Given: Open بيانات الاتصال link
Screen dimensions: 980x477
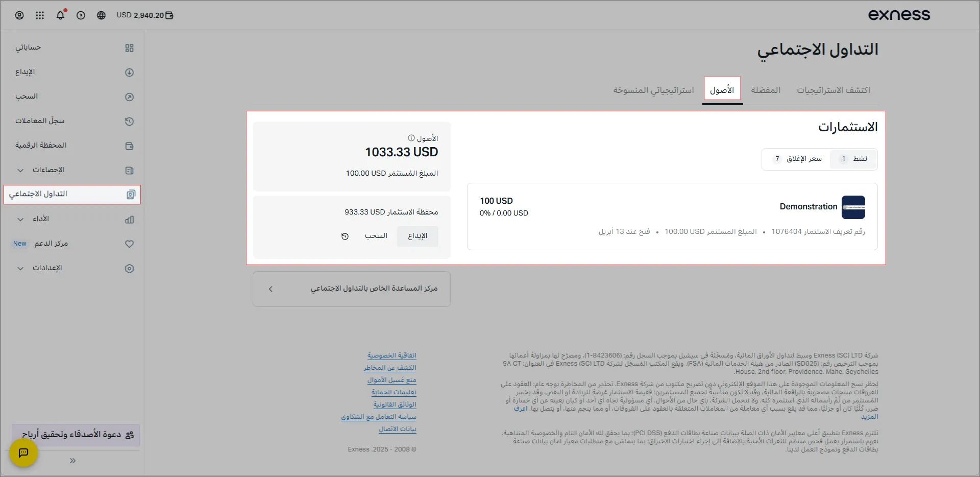Looking at the screenshot, I should (398, 429).
